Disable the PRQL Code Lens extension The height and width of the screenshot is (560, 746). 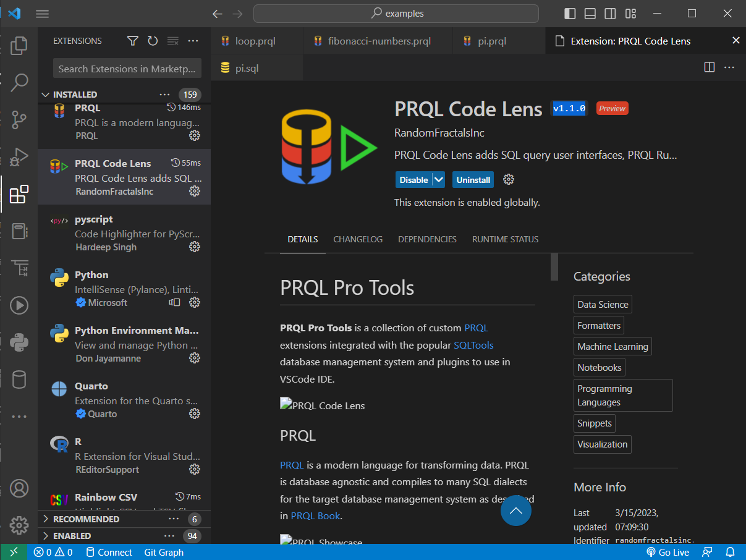(x=414, y=180)
